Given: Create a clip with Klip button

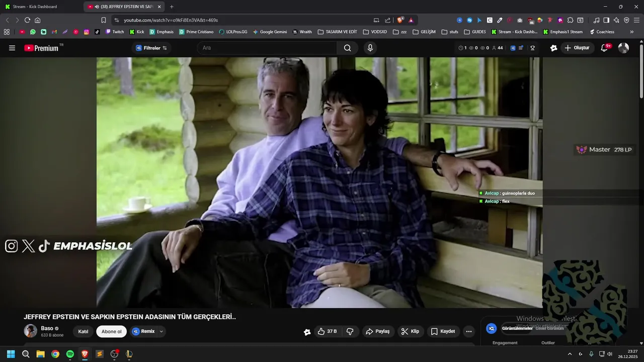Looking at the screenshot, I should point(410,331).
